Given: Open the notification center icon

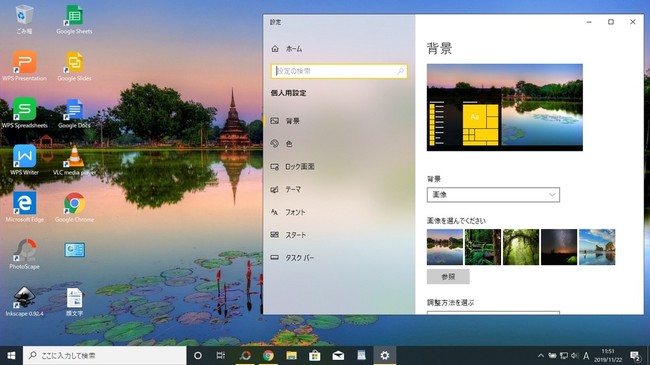Looking at the screenshot, I should [635, 355].
